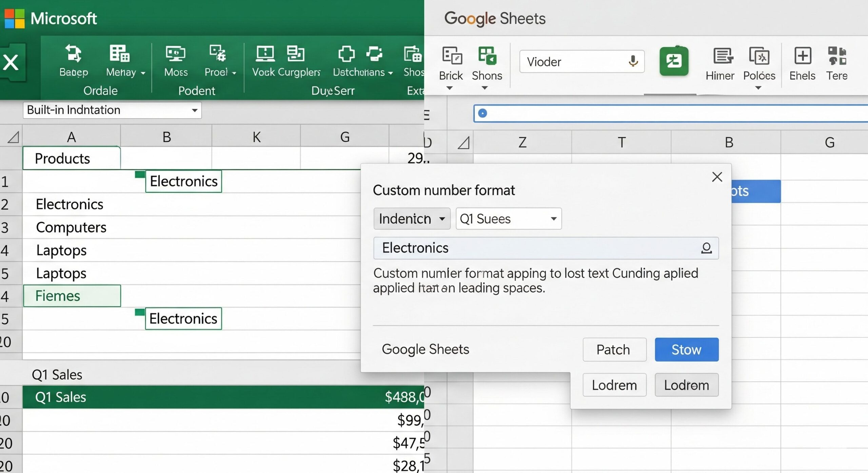Click the Excel X logo icon
Viewport: 868px width, 473px height.
tap(12, 62)
